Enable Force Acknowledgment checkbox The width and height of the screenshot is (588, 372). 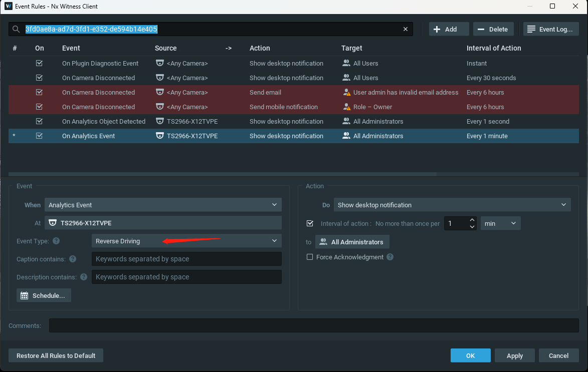[310, 257]
